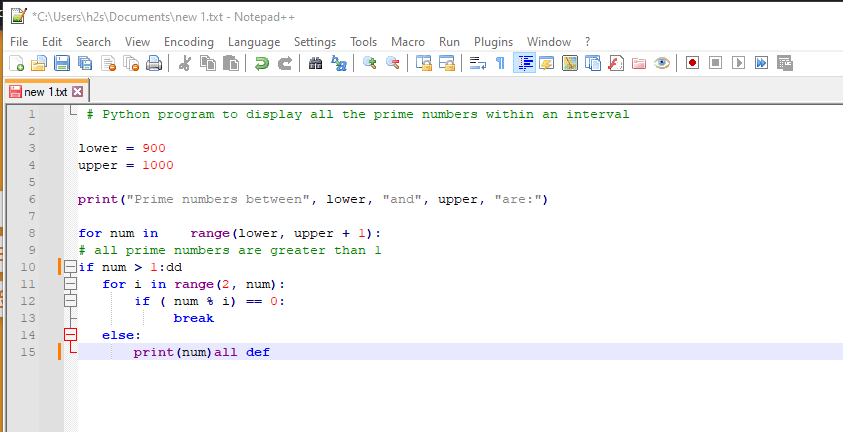This screenshot has height=432, width=843.
Task: Open the Tools menu
Action: pyautogui.click(x=363, y=42)
